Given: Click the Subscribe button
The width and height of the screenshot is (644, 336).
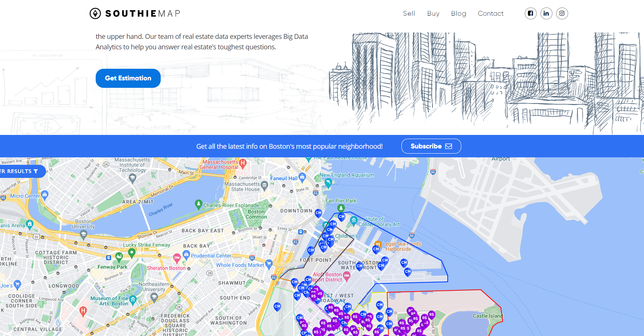Looking at the screenshot, I should [x=431, y=146].
